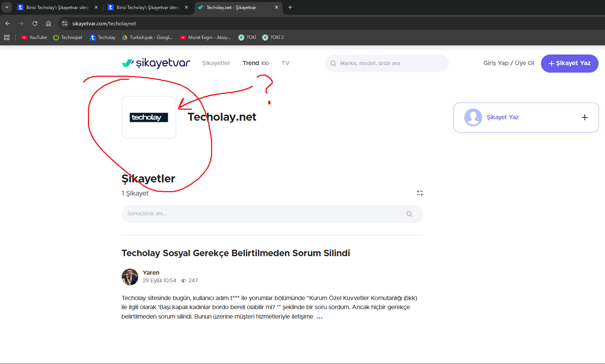Click the 29 Eylül 10:54 timestamp
The height and width of the screenshot is (364, 605).
159,280
